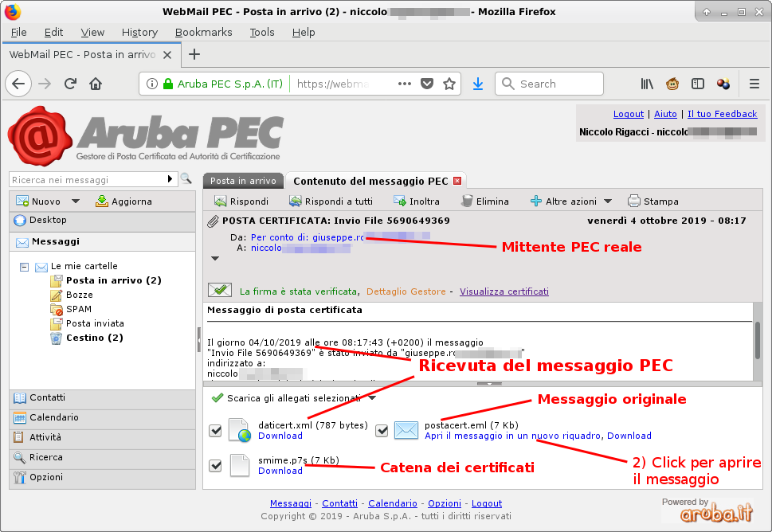Close the WebMail PEC browser tab
772x532 pixels.
coord(167,55)
